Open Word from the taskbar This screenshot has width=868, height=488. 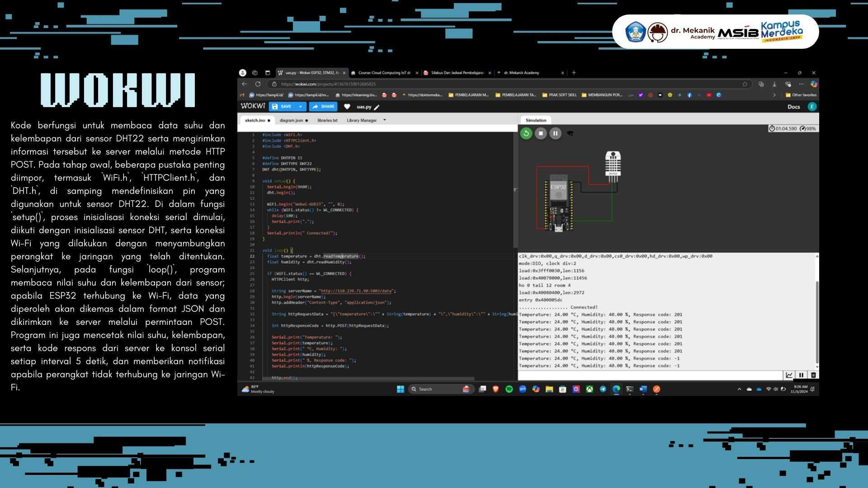pos(643,389)
